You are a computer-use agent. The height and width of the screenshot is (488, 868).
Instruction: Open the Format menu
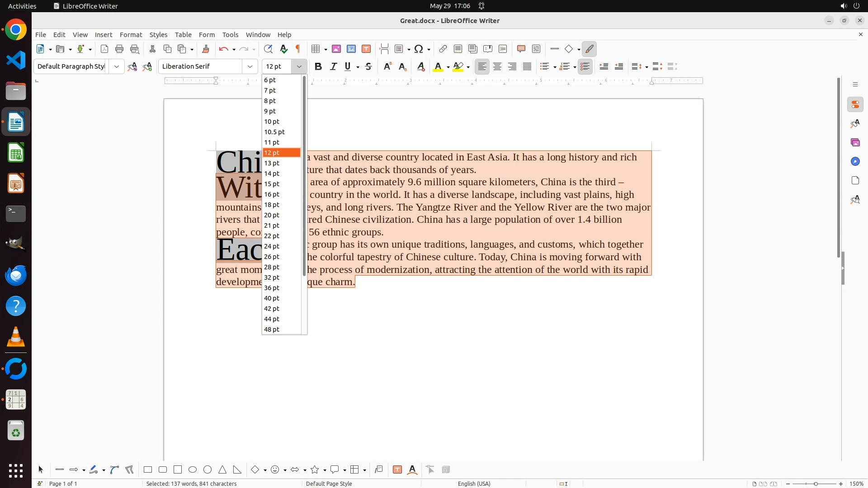(x=131, y=34)
